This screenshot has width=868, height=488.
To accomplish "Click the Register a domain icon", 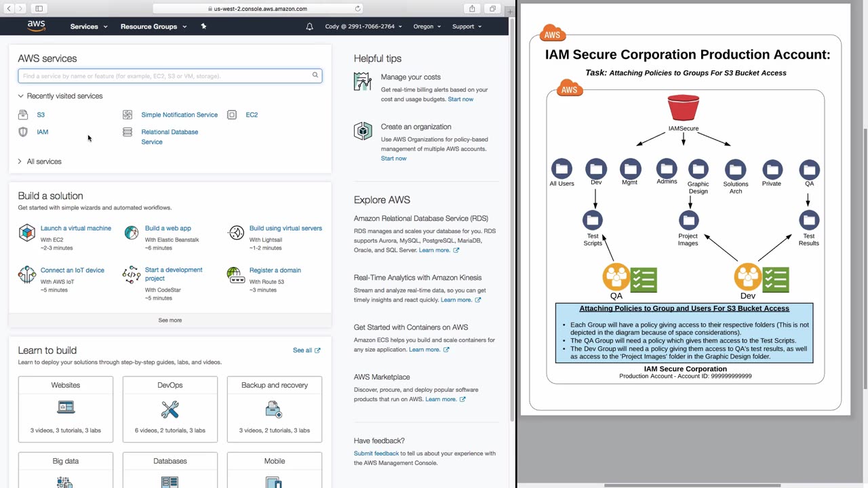I will point(235,274).
